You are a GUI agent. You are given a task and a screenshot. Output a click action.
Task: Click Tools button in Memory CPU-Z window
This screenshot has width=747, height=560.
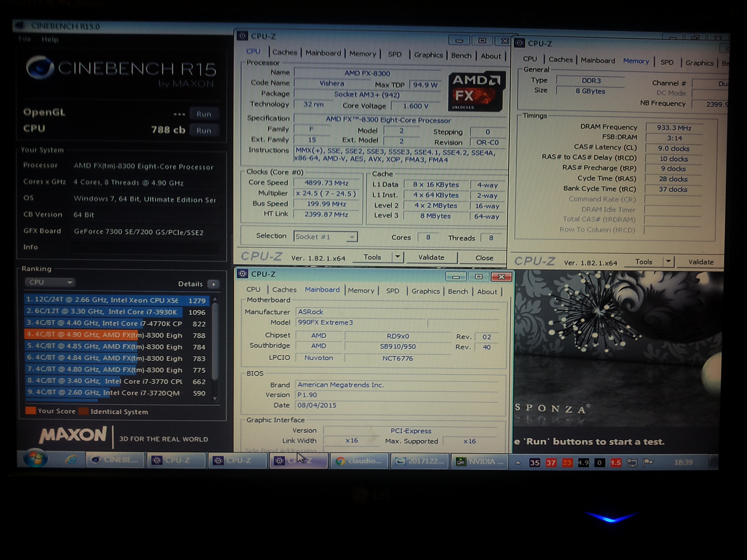point(643,261)
